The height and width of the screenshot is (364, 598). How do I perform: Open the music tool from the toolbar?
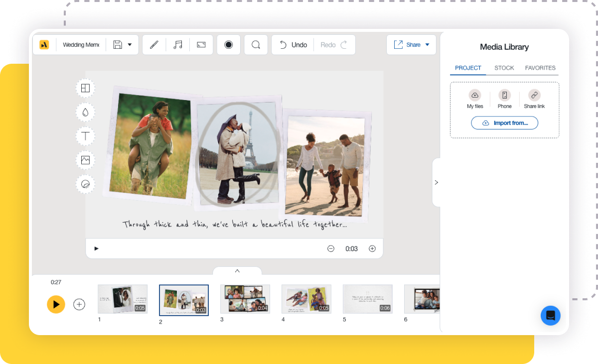(x=177, y=44)
